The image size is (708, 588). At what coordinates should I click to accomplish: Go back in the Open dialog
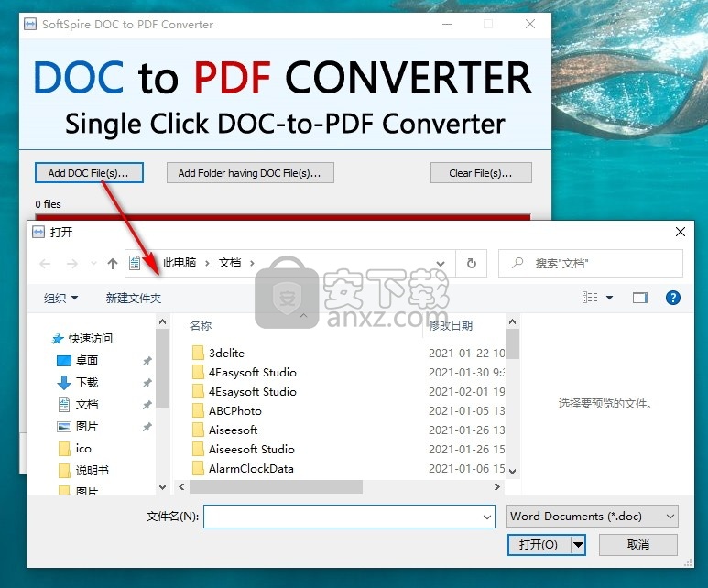coord(45,263)
